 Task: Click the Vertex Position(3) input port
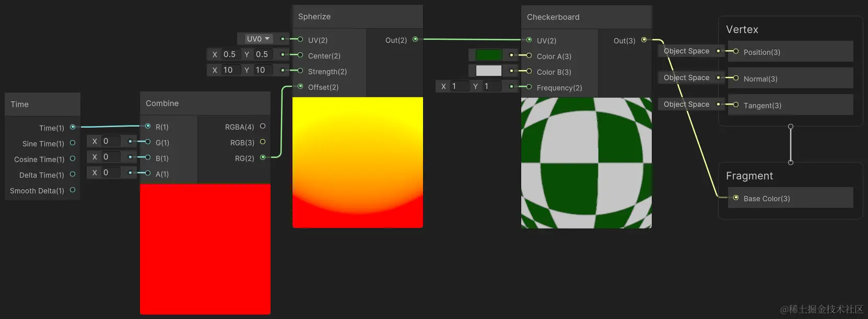736,51
